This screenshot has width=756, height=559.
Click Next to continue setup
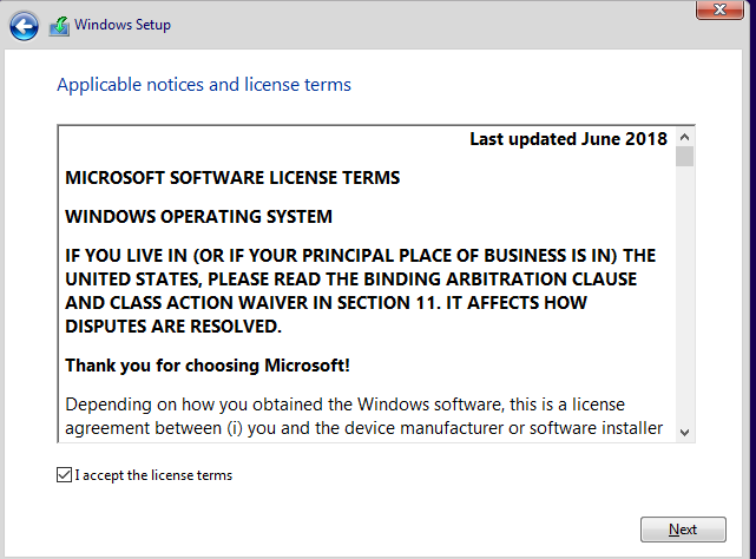pyautogui.click(x=683, y=529)
